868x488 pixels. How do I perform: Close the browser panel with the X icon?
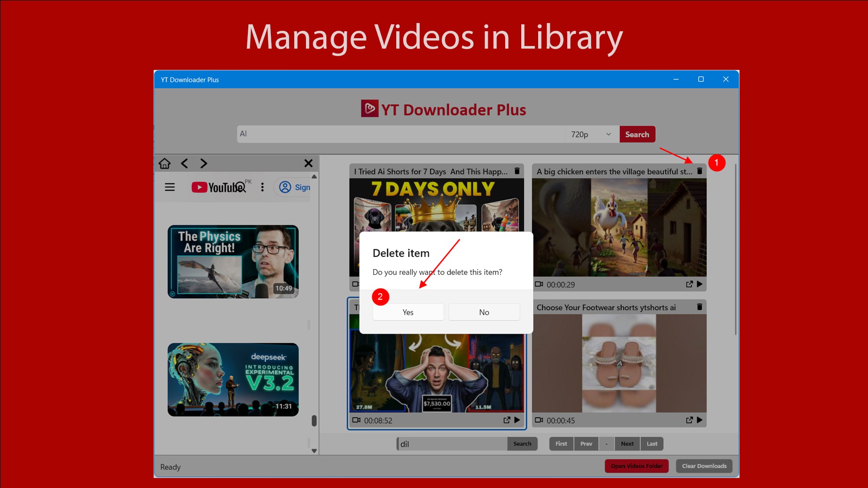tap(309, 163)
